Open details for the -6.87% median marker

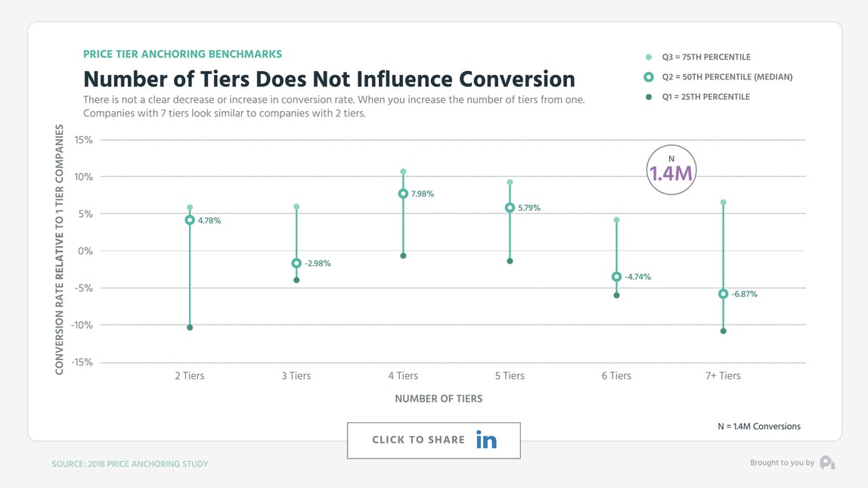[x=723, y=294]
